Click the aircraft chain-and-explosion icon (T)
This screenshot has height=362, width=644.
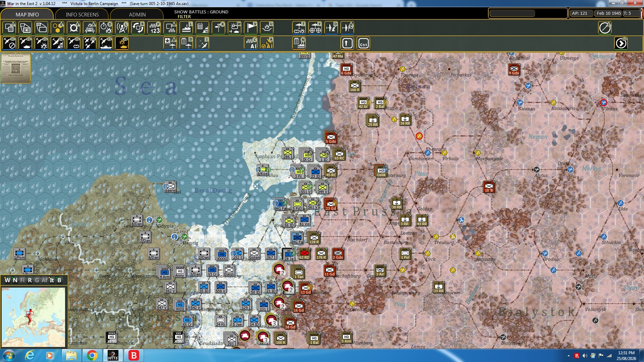[299, 28]
